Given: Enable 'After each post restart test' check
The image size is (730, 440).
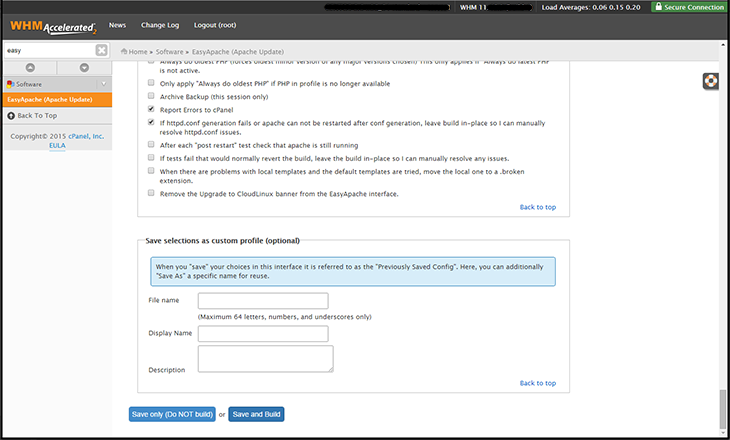Looking at the screenshot, I should point(151,144).
